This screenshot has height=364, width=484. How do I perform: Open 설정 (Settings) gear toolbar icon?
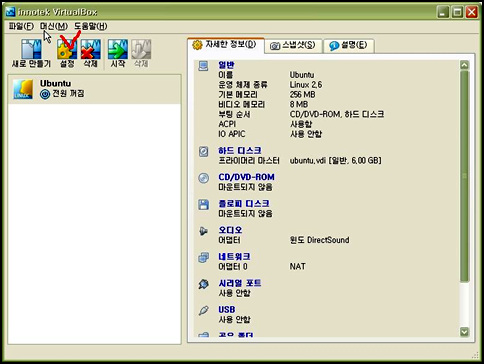[x=67, y=49]
